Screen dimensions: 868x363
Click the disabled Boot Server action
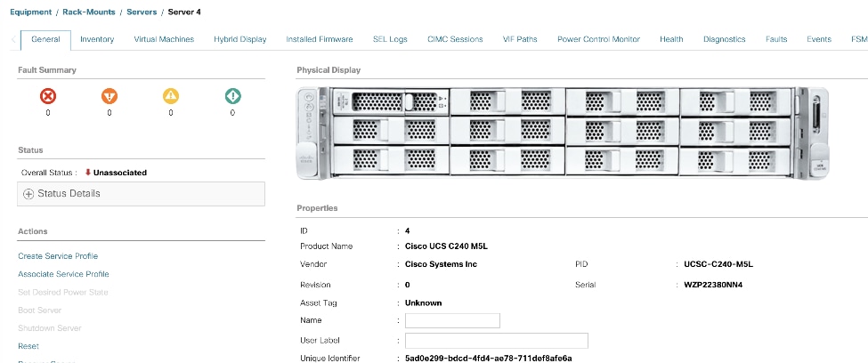coord(40,310)
